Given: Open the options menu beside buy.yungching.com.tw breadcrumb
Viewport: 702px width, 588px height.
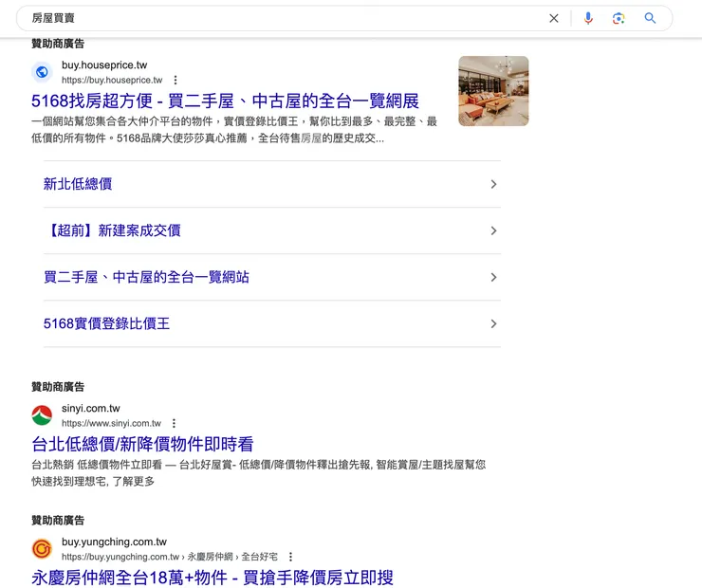Looking at the screenshot, I should [290, 557].
